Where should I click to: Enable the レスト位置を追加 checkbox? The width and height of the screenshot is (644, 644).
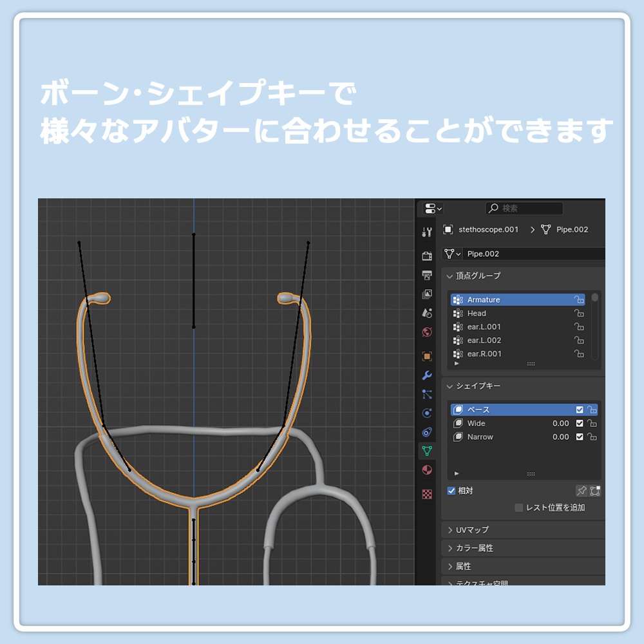[x=518, y=507]
